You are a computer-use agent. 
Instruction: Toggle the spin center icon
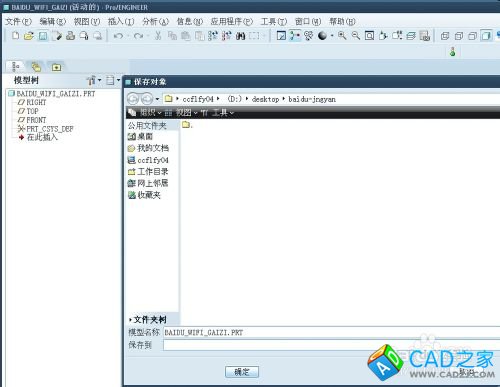coord(295,35)
